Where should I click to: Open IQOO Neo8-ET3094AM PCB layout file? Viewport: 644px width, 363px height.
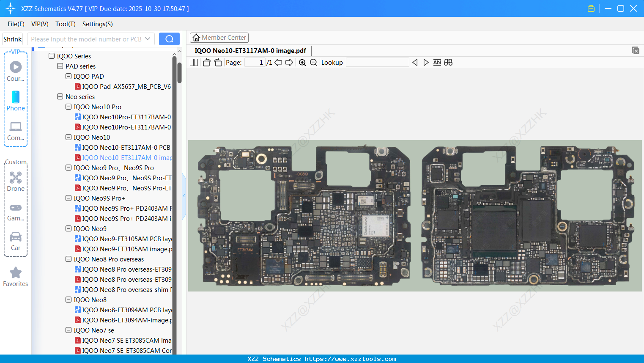123,310
